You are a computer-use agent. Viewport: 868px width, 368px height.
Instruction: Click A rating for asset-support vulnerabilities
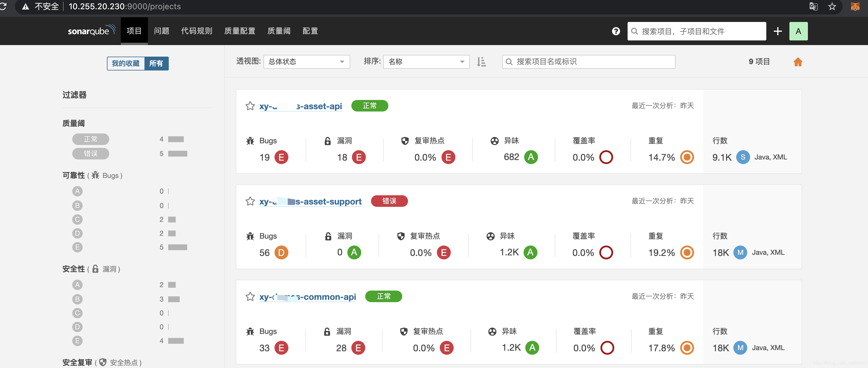pyautogui.click(x=354, y=252)
